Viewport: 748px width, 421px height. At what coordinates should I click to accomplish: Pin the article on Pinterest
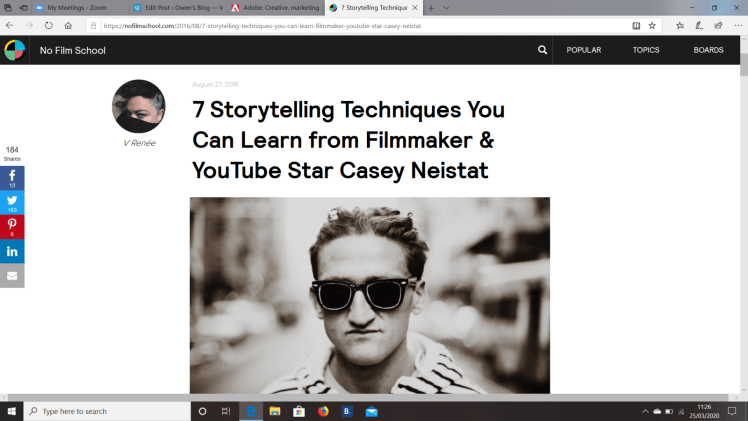coord(12,227)
